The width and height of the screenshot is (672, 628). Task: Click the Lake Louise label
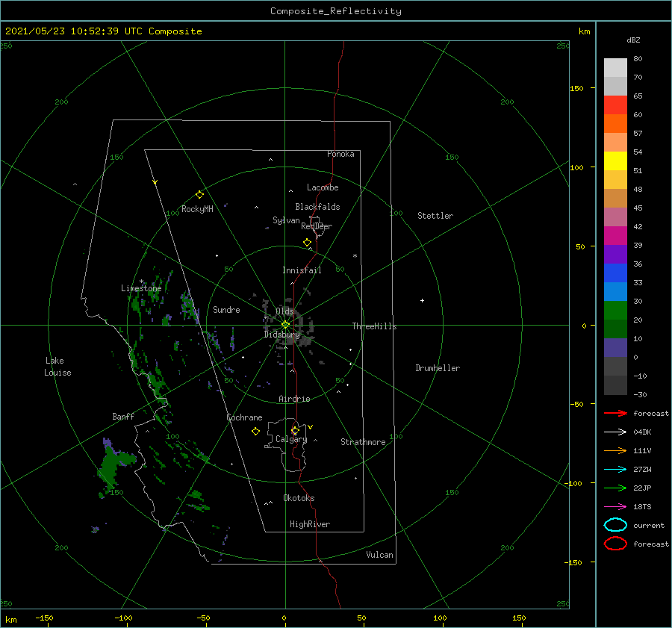tap(57, 367)
